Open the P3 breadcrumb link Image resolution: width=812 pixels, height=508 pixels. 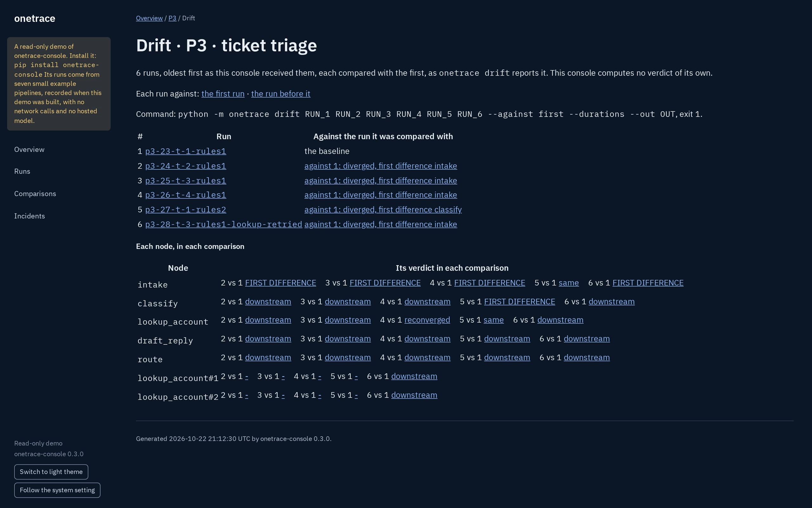point(173,18)
